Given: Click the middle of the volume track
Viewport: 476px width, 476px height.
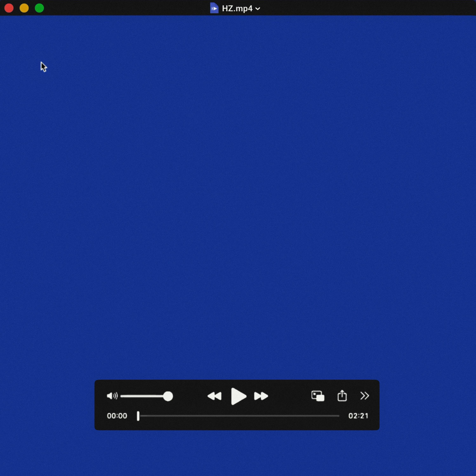Looking at the screenshot, I should pyautogui.click(x=144, y=396).
